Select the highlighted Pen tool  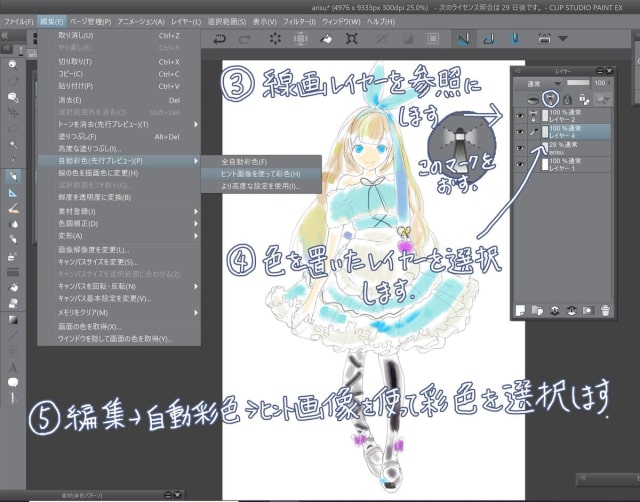pyautogui.click(x=13, y=176)
